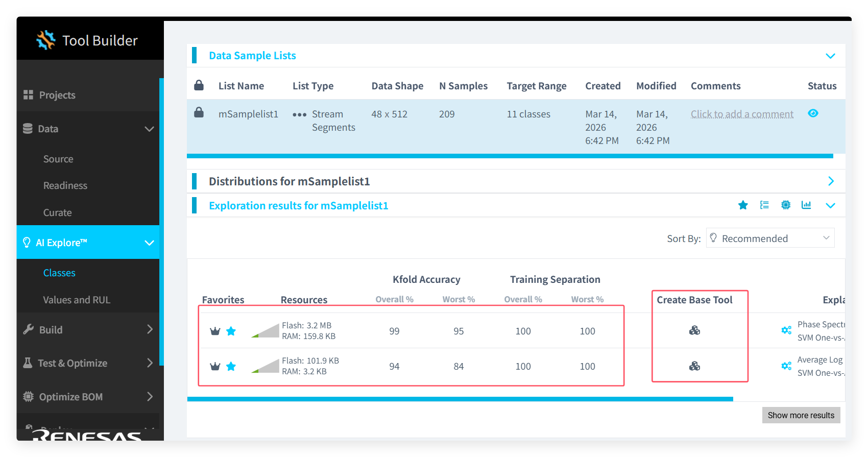Click Exploration results for mSamplelist1 heading
Screen dimensions: 868x457
(x=299, y=205)
